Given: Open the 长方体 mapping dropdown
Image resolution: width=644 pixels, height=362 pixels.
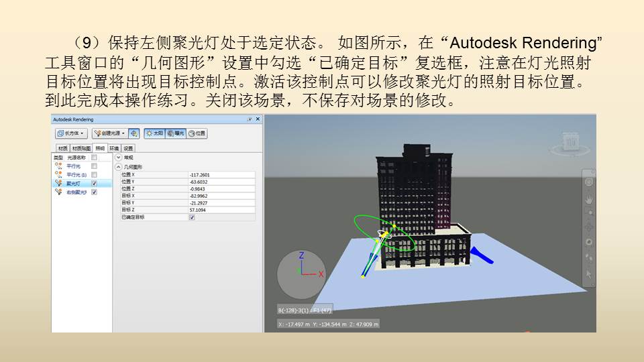Looking at the screenshot, I should click(x=72, y=133).
